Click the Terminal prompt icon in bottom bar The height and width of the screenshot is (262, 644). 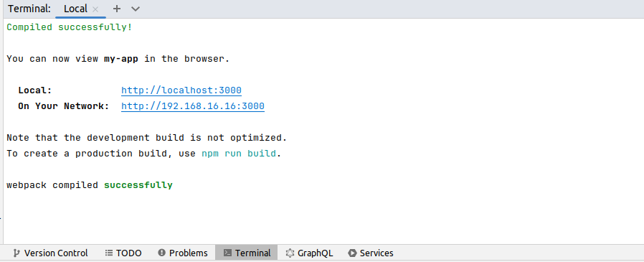227,253
